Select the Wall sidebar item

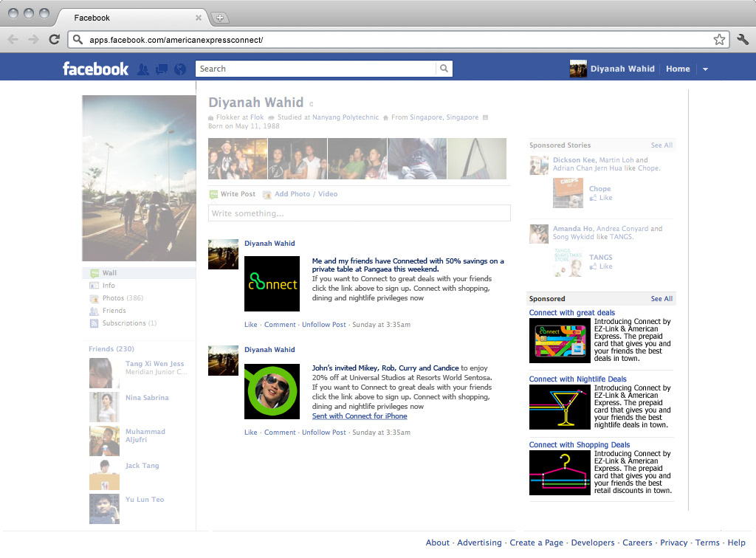click(140, 273)
